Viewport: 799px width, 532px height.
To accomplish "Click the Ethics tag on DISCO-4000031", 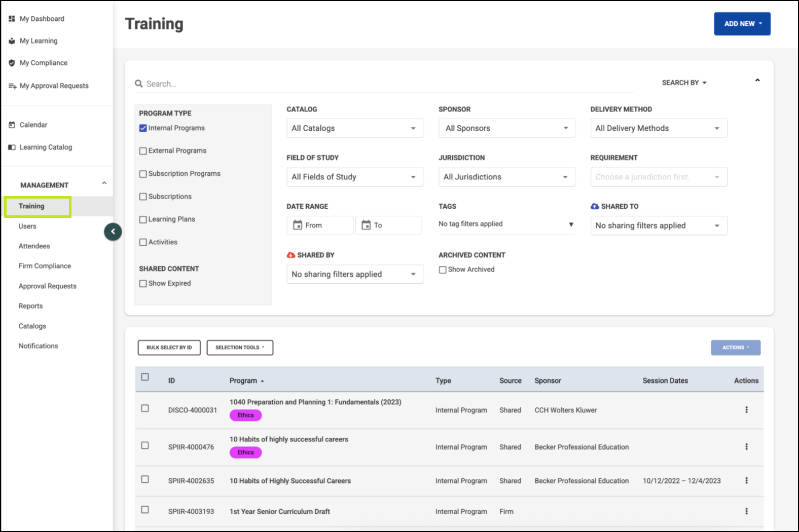I will (246, 415).
